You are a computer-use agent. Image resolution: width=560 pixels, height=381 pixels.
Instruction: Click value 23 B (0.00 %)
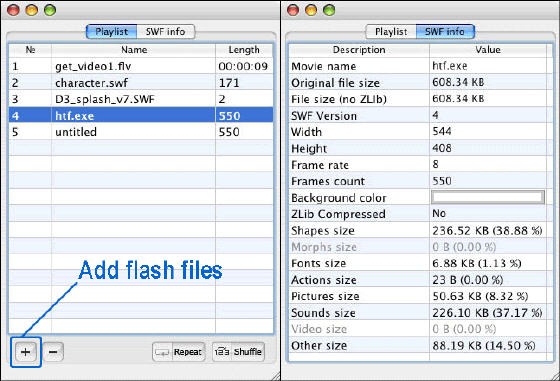tap(468, 280)
